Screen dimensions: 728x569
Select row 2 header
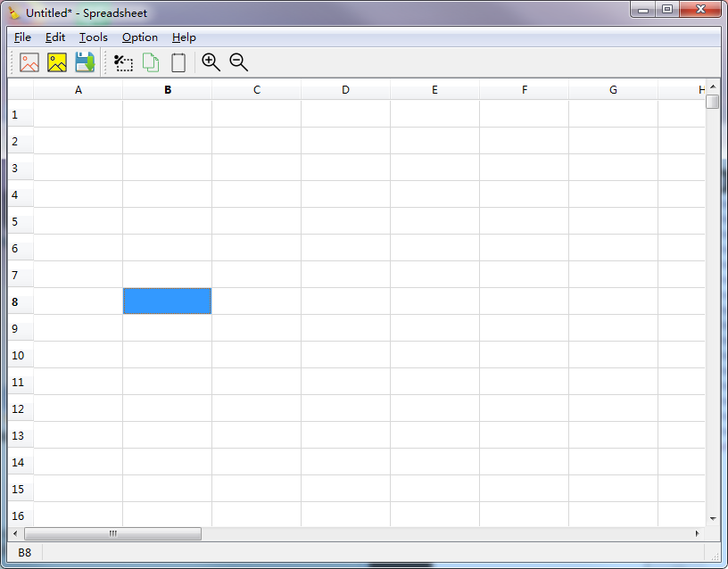(x=21, y=141)
